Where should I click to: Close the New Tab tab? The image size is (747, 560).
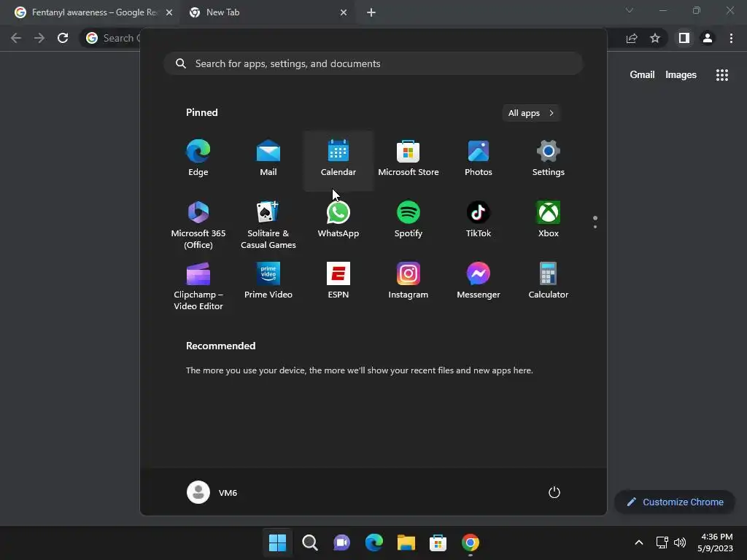coord(344,12)
